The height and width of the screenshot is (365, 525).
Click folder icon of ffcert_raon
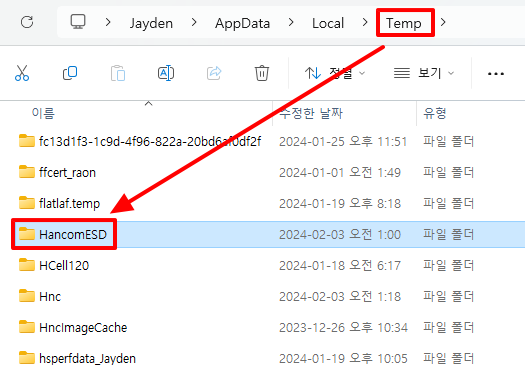27,172
